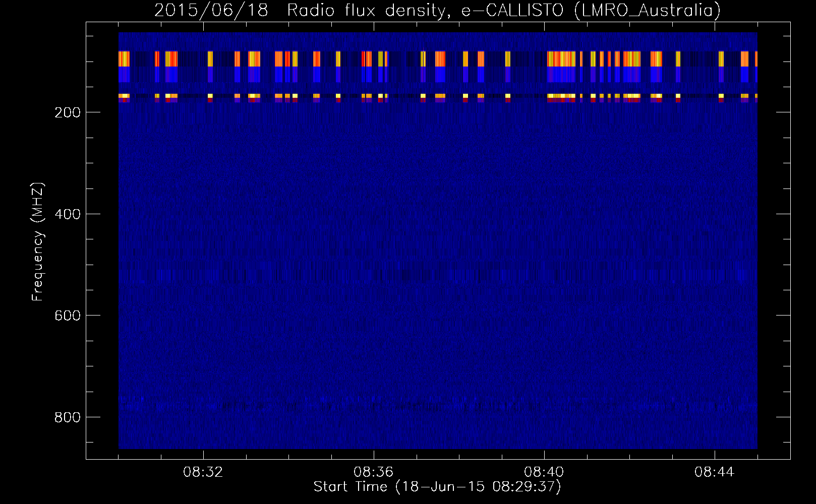Click the 08:40 time tick label

(x=544, y=472)
